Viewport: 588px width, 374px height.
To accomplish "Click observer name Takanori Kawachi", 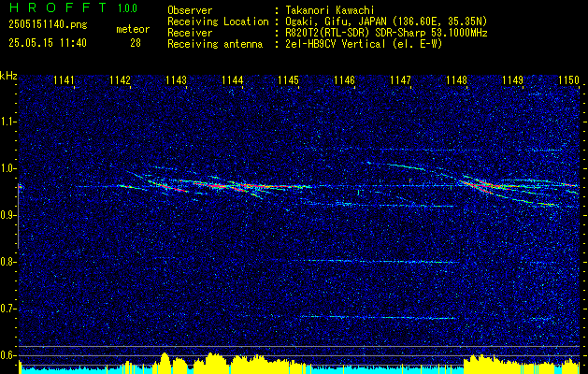I will 329,10.
